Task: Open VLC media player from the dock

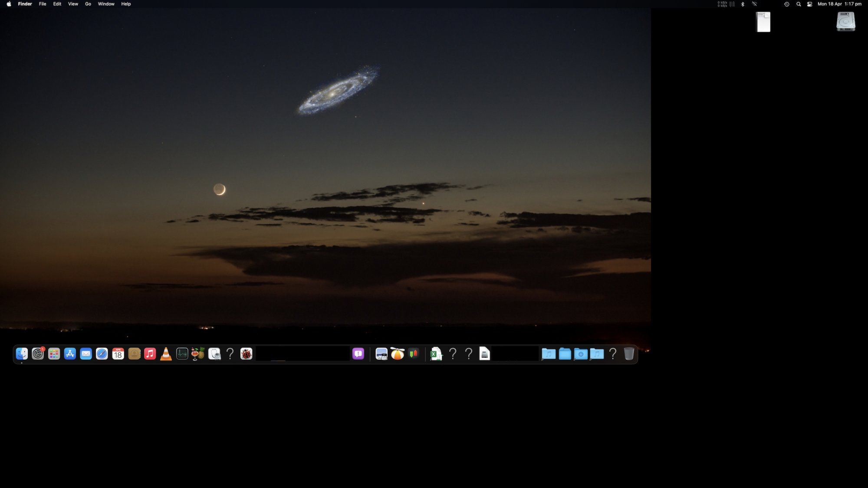Action: pyautogui.click(x=166, y=354)
